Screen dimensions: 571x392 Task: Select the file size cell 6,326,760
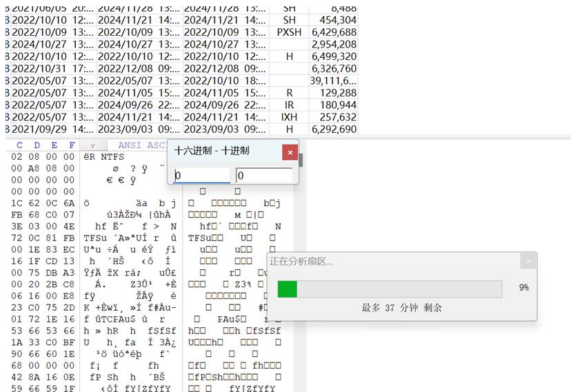pyautogui.click(x=334, y=68)
